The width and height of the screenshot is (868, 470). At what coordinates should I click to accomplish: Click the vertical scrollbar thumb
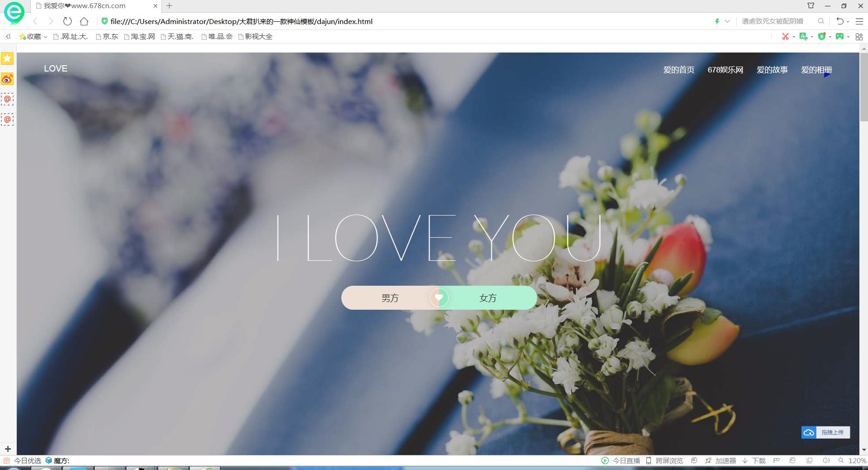click(x=863, y=87)
